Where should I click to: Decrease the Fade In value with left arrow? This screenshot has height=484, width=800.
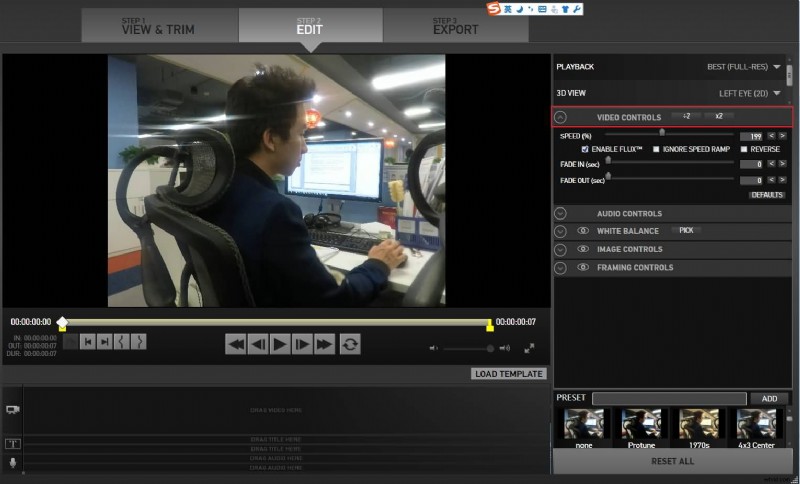[x=771, y=164]
